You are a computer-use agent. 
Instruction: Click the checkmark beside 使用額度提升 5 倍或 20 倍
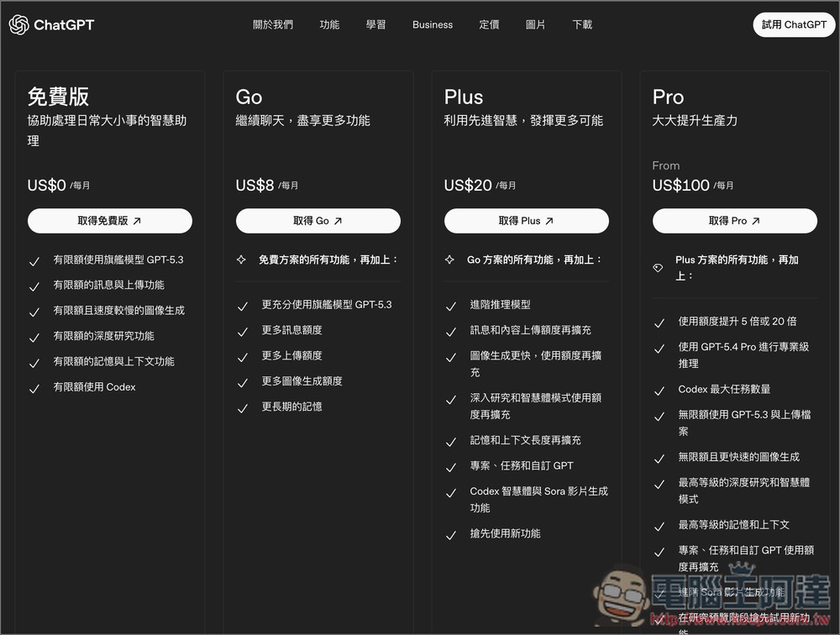(659, 321)
